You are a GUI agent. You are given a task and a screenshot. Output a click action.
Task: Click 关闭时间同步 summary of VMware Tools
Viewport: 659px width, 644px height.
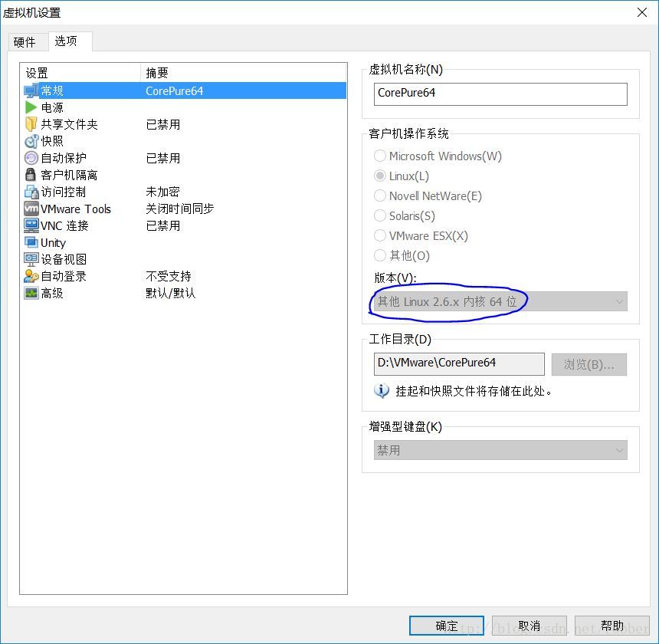180,209
